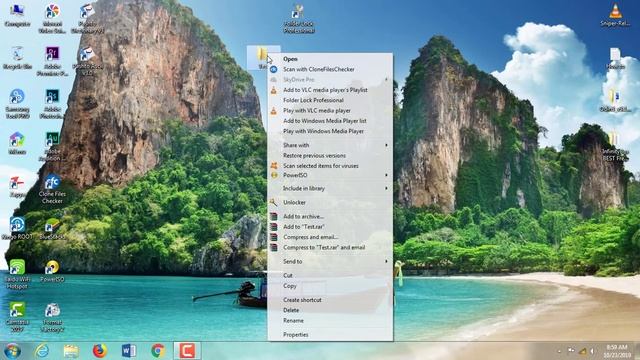
Task: Select the Adobe Photoshop desktop shortcut
Action: click(52, 104)
